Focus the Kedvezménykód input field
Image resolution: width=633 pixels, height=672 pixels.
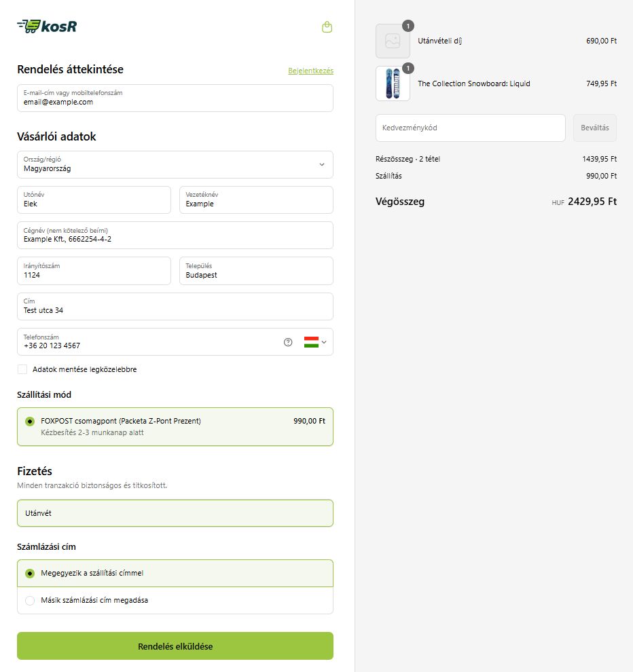[x=470, y=128]
